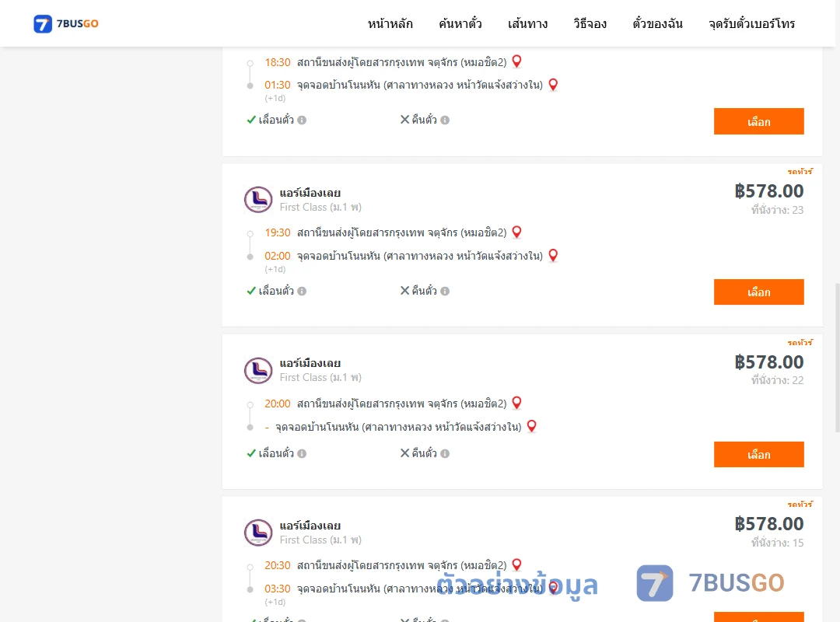This screenshot has width=840, height=622.
Task: Click info icon beside คืนตั๋ว on 19:30 trip
Action: [x=445, y=291]
